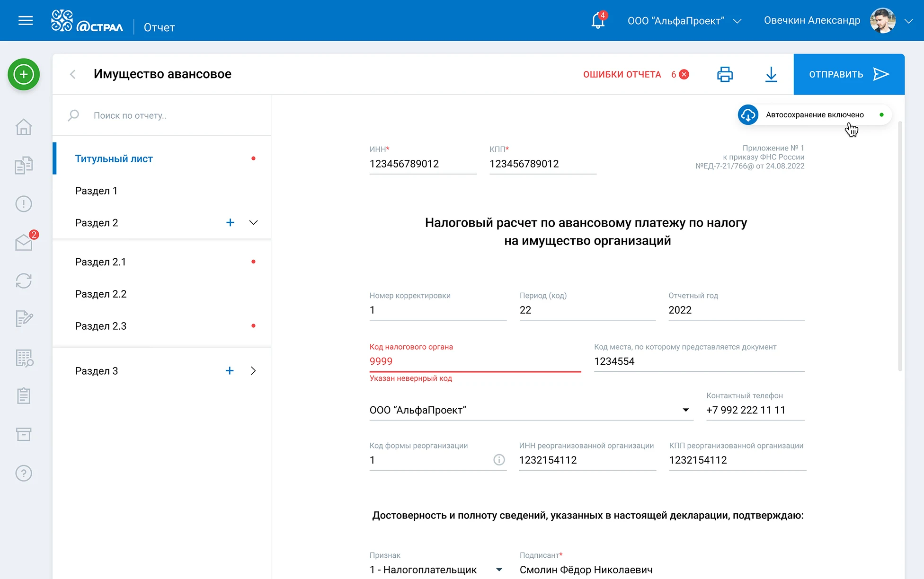Viewport: 924px width, 579px height.
Task: Open ОШИБКИ ОТЧЕТА error list
Action: tap(636, 74)
